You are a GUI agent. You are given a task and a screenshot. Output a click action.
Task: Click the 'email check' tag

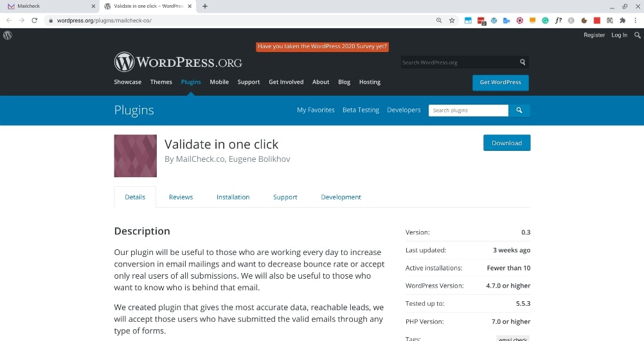pyautogui.click(x=513, y=338)
